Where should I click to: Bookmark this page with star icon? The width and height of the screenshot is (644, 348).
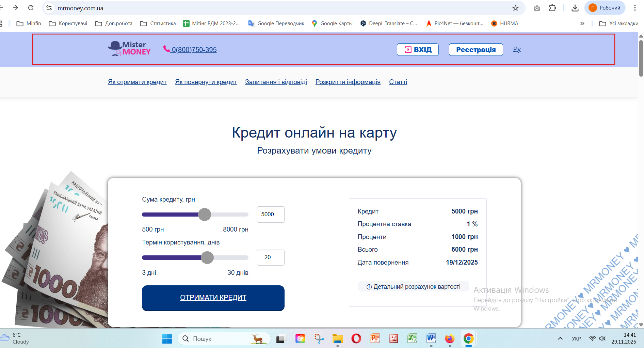[515, 8]
